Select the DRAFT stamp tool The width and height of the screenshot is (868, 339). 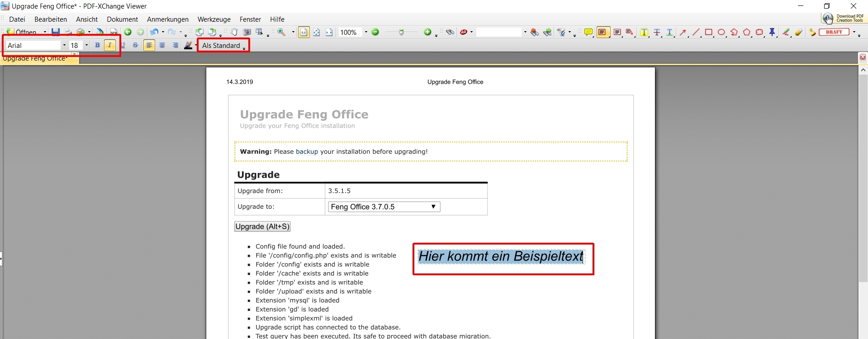[834, 32]
